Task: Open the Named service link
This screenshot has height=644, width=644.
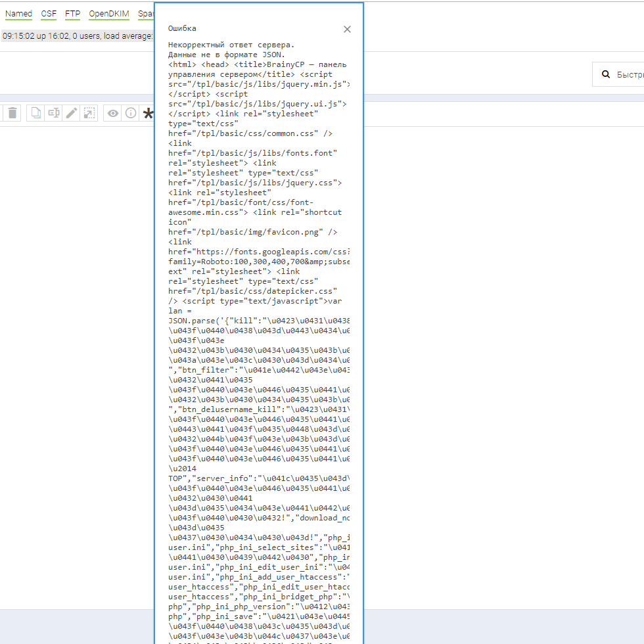Action: tap(18, 14)
